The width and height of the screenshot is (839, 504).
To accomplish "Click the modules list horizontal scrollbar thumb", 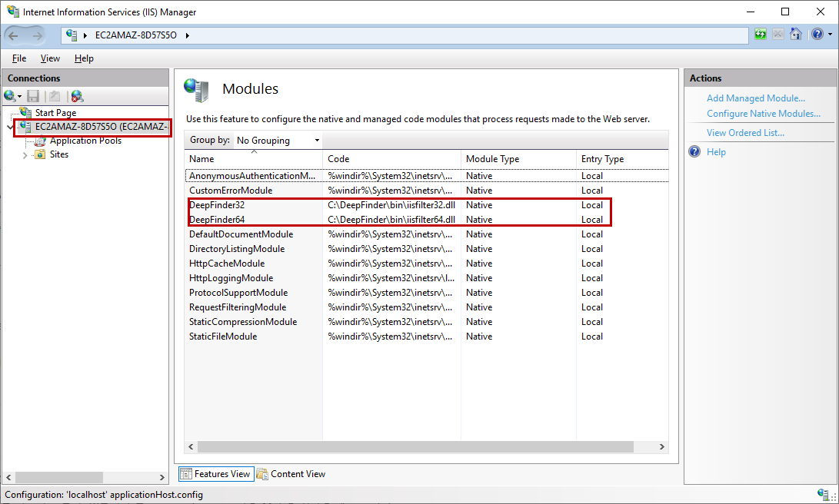I will click(416, 447).
